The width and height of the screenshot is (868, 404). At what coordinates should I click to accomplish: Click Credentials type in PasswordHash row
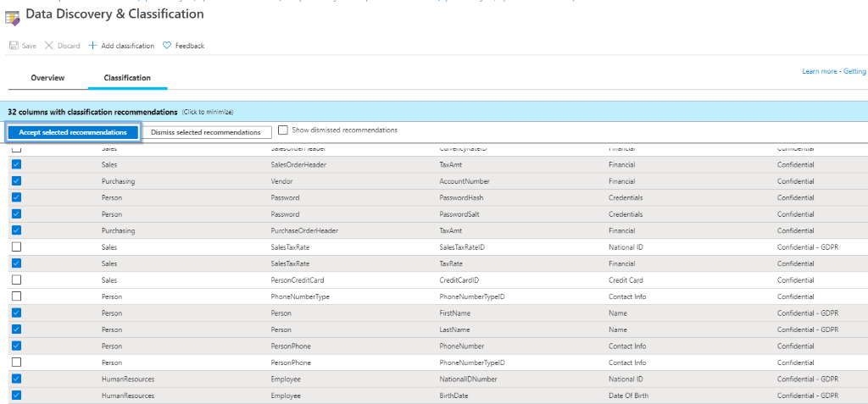click(626, 197)
